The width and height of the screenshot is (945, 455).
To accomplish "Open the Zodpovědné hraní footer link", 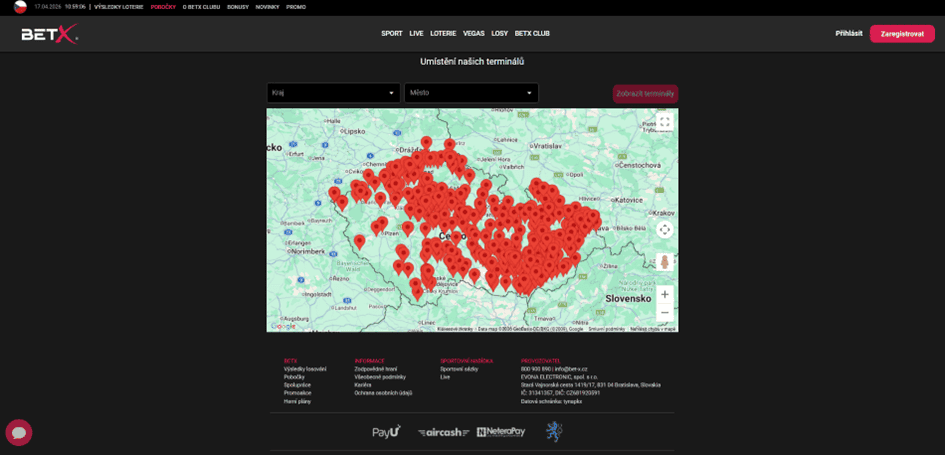I will (x=375, y=369).
